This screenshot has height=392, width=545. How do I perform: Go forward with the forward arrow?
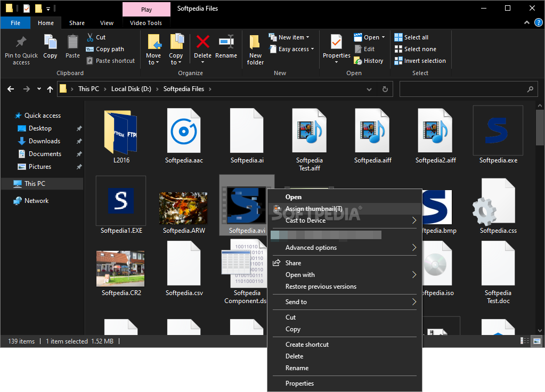click(27, 89)
